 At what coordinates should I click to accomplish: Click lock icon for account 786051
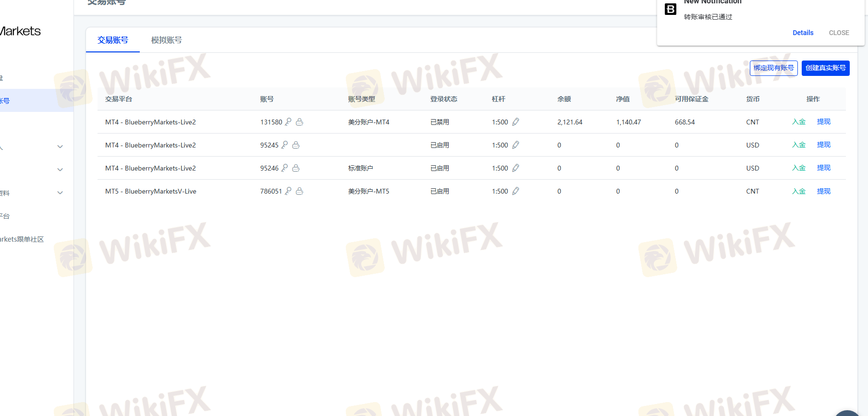(x=299, y=191)
